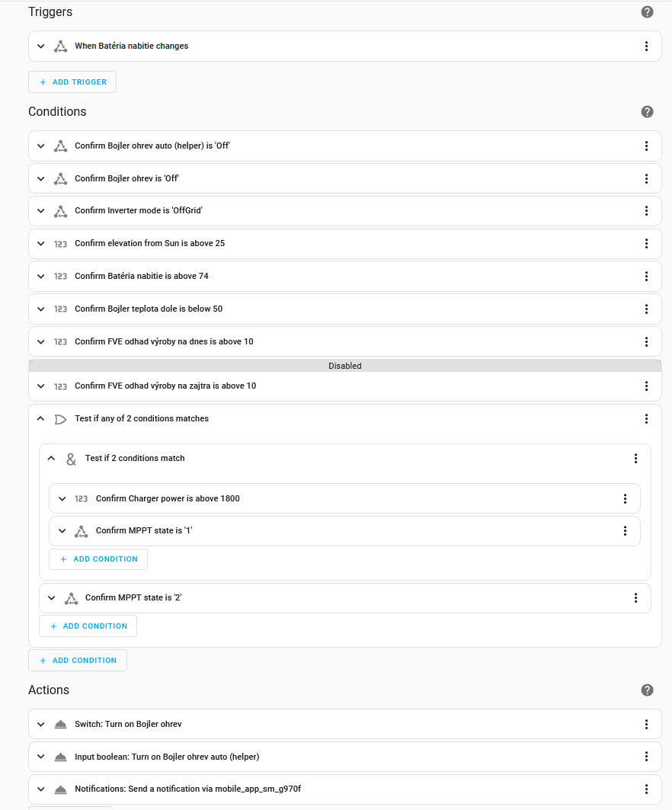Open three-dot menu for Inverter mode condition
This screenshot has height=810, width=672.
(646, 211)
